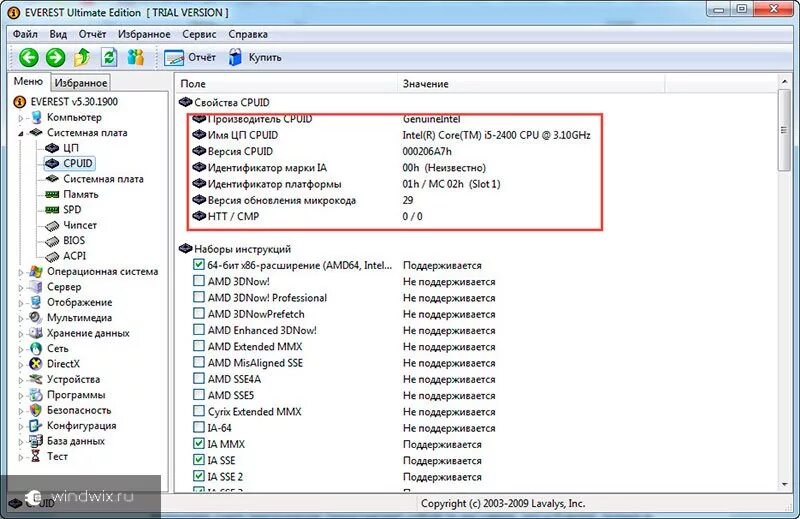Expand the Конфигурация node arrow
Viewport: 800px width, 519px height.
[x=21, y=426]
